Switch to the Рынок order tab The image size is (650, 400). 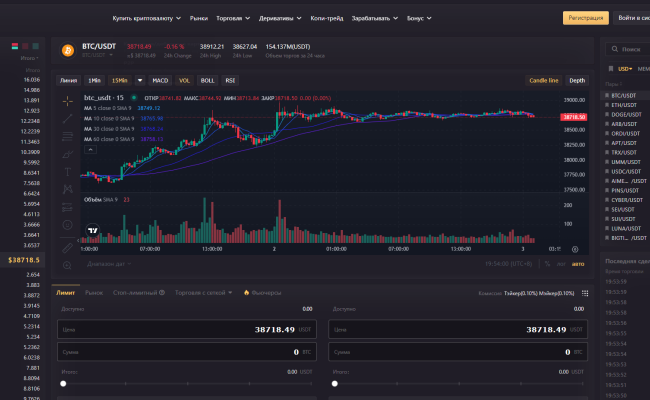click(94, 293)
